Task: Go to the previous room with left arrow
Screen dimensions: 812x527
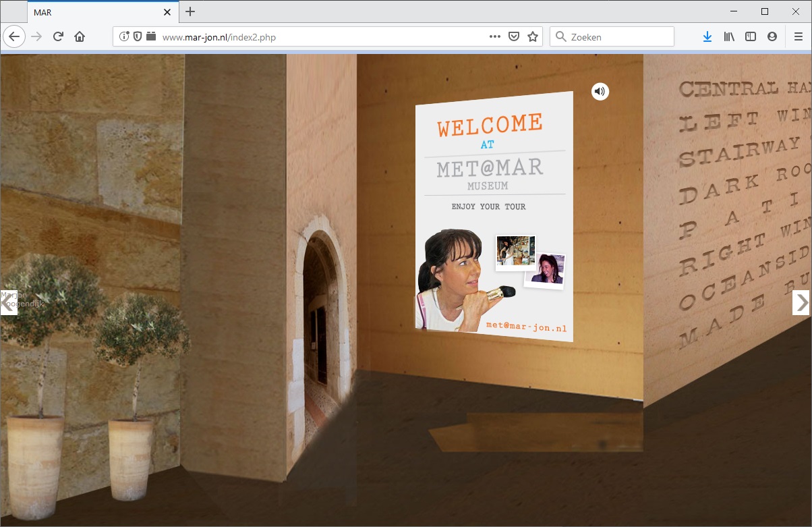Action: [8, 303]
